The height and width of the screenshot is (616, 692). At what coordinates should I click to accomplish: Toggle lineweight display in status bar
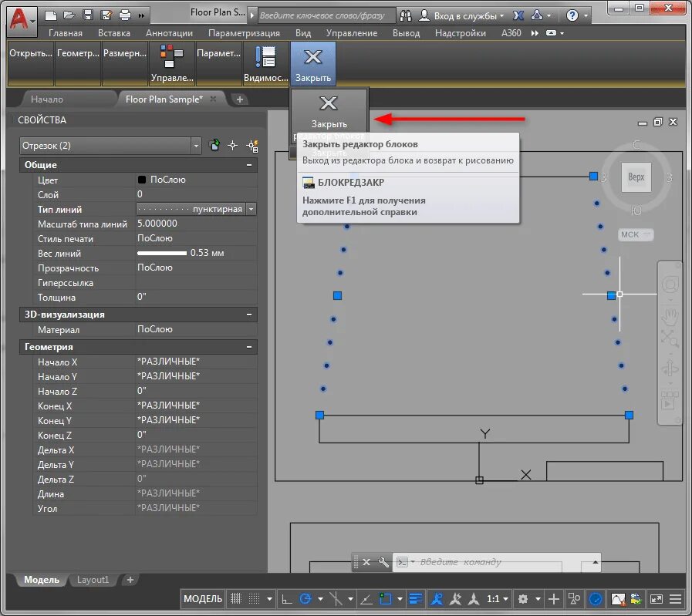(x=416, y=599)
